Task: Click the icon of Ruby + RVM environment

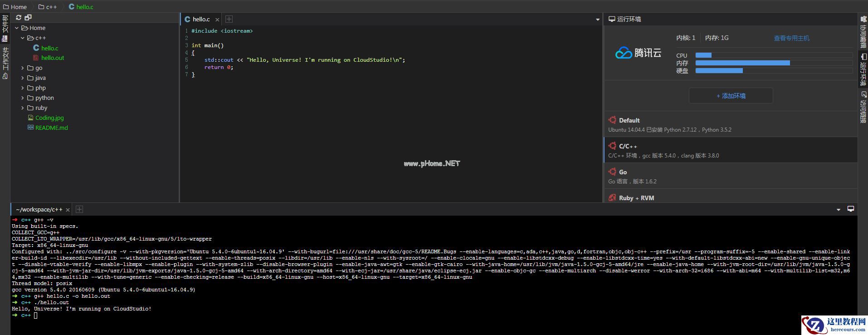Action: click(x=612, y=197)
